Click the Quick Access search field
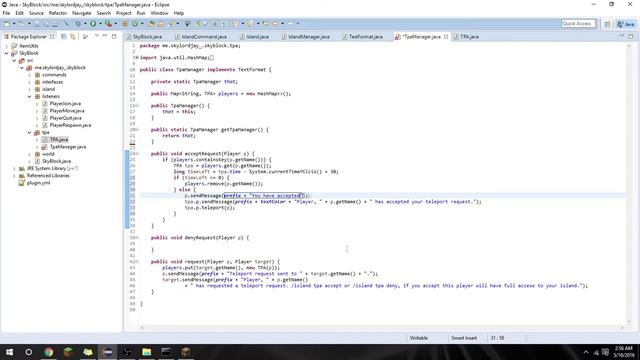 point(578,24)
